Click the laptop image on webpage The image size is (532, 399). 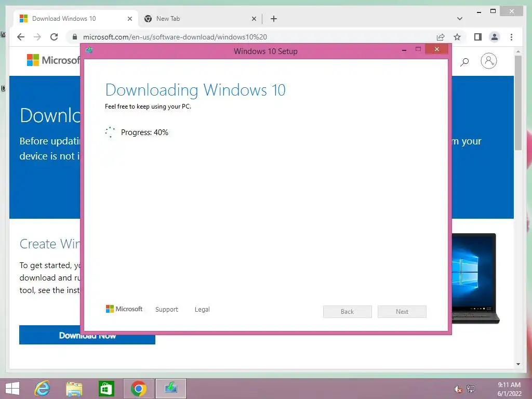pyautogui.click(x=475, y=278)
